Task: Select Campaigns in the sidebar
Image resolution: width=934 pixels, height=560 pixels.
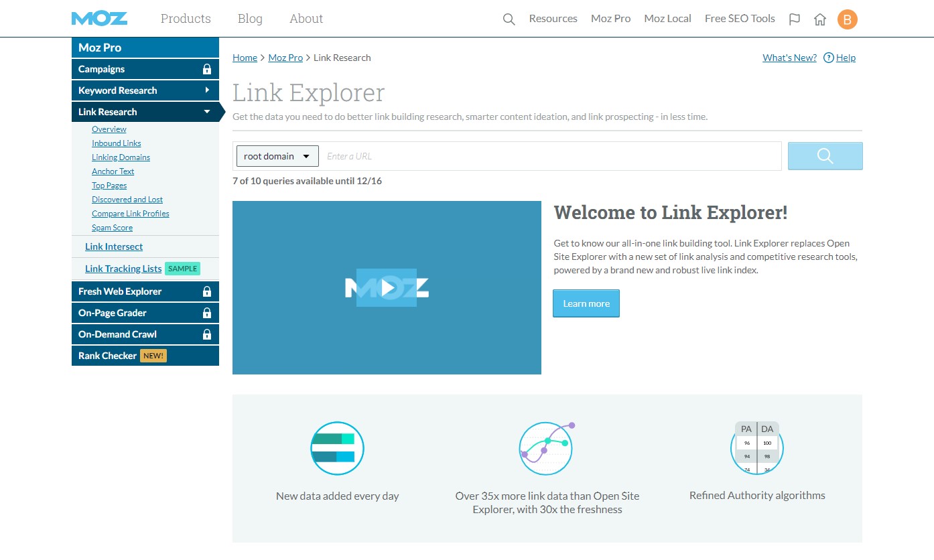Action: coord(145,69)
